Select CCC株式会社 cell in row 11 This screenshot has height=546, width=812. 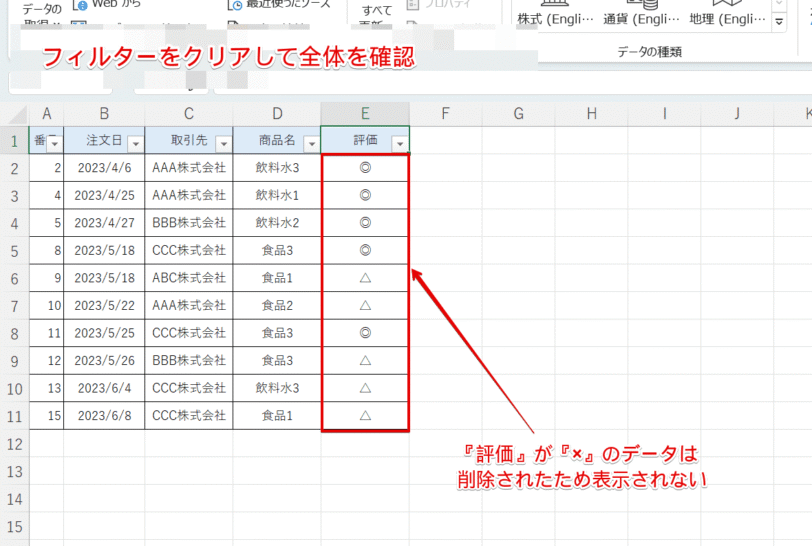[189, 415]
